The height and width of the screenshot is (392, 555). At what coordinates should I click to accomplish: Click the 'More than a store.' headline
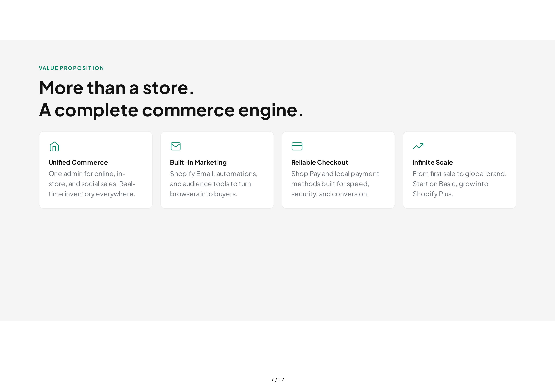pos(116,88)
